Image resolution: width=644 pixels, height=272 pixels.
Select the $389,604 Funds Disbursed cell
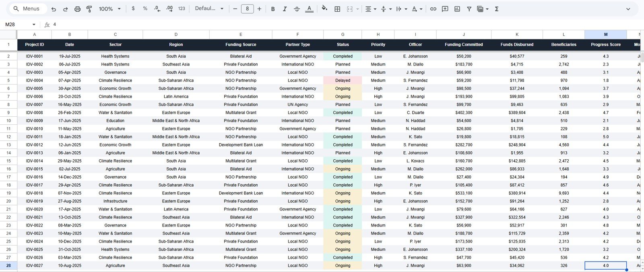[x=517, y=113]
